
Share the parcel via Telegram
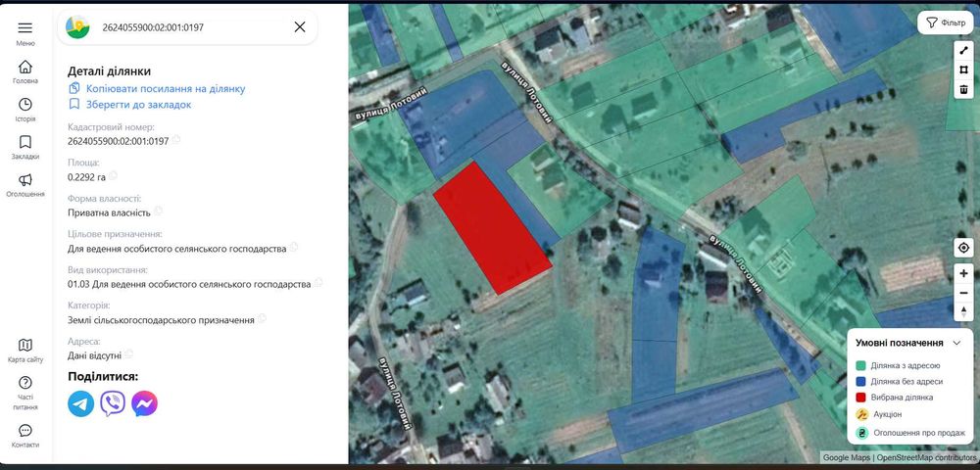click(x=81, y=403)
